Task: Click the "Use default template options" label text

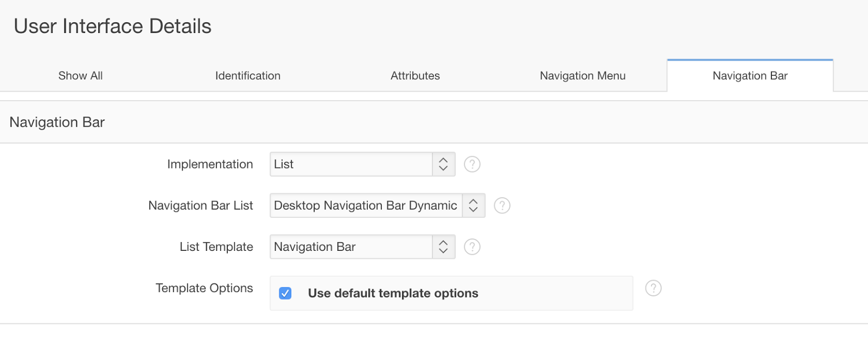Action: tap(393, 293)
